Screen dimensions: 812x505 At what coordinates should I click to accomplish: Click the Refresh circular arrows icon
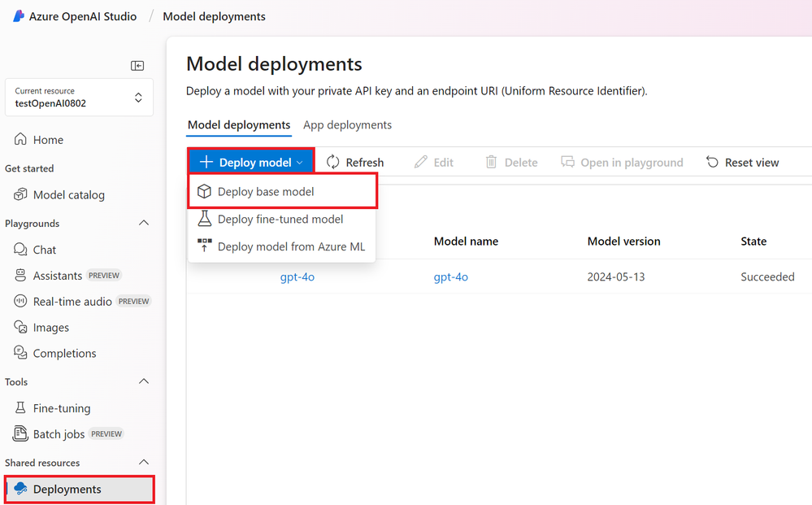[x=333, y=162]
